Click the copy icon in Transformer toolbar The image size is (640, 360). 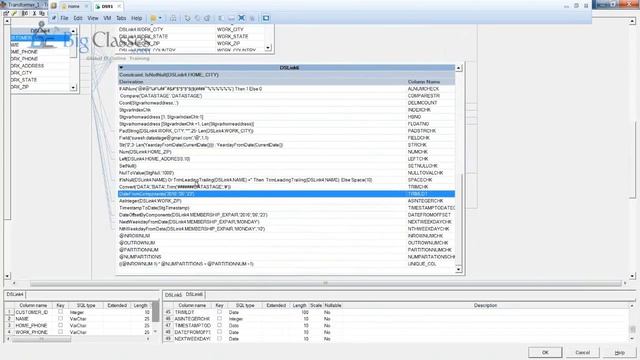[x=42, y=13]
